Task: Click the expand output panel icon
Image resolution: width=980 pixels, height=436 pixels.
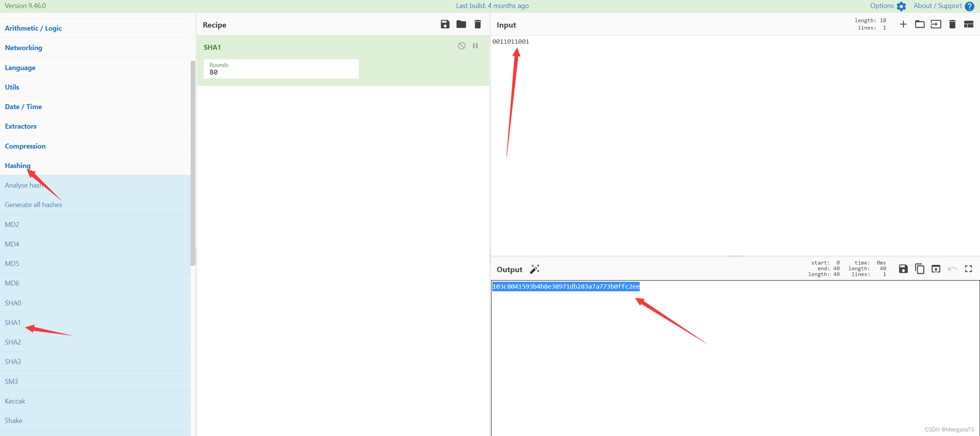Action: point(968,269)
